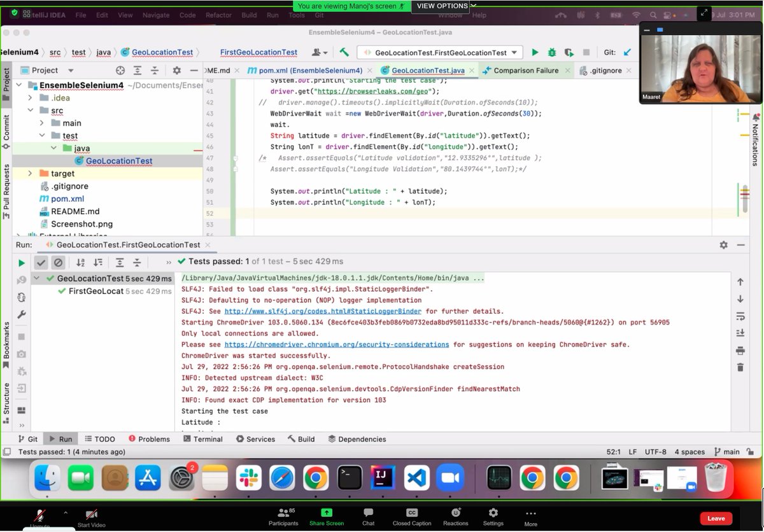
Task: Expand all test results in Run panel
Action: point(120,262)
